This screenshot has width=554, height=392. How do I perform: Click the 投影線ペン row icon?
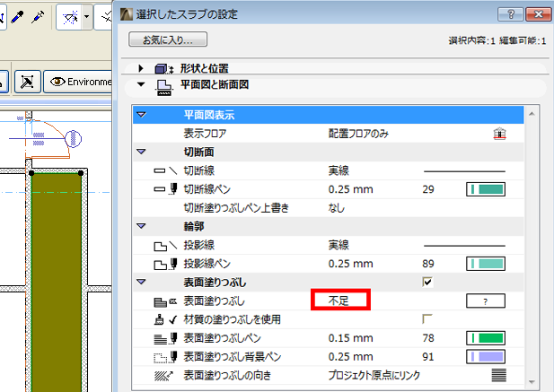(165, 264)
